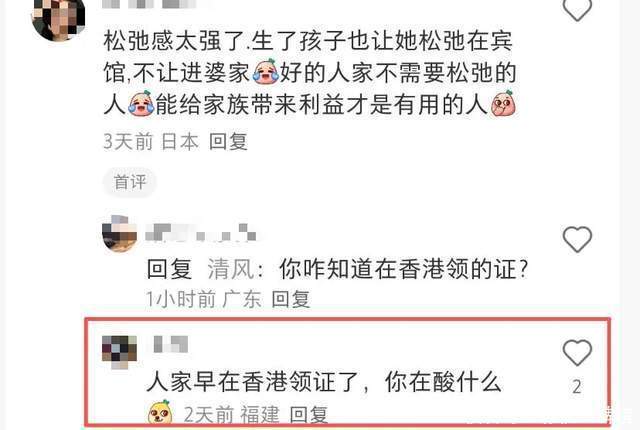Click 回复 under the 日本 comment

(x=228, y=142)
